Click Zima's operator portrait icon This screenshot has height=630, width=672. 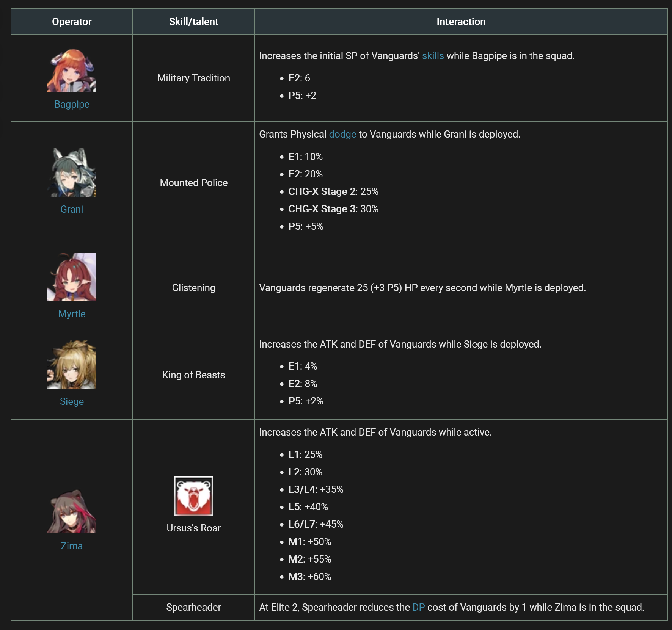[x=72, y=511]
